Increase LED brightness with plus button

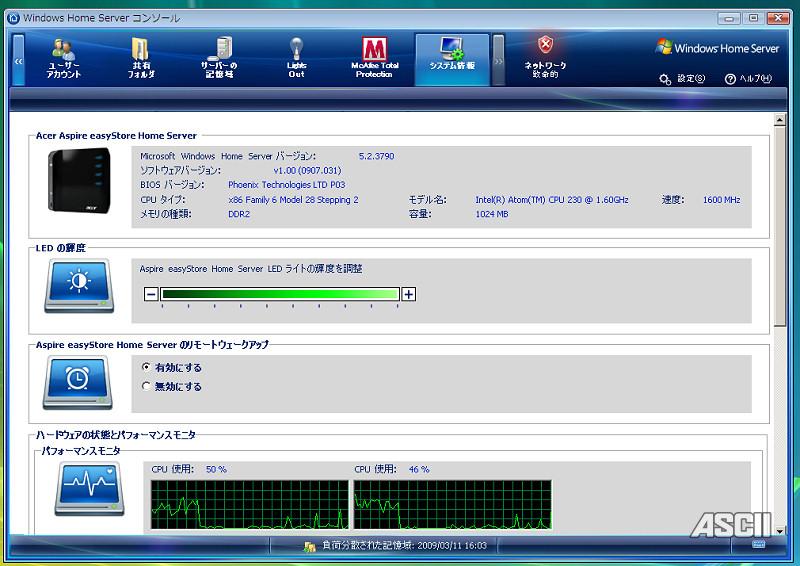(x=408, y=294)
